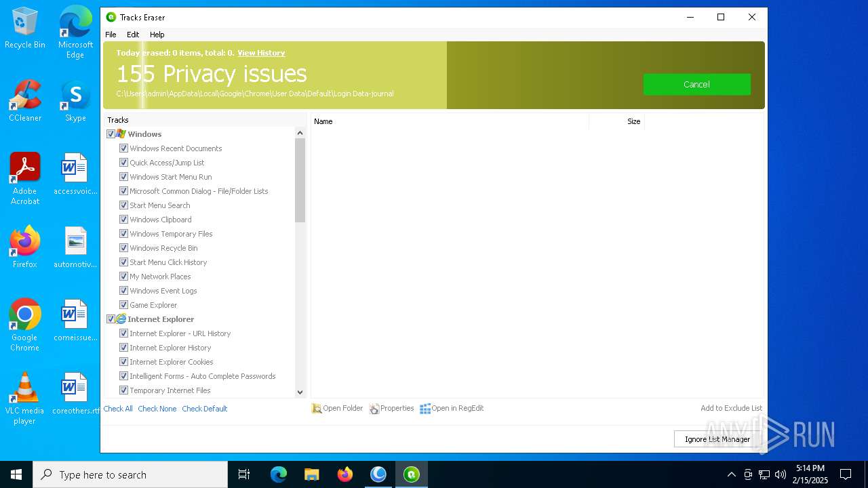Image resolution: width=868 pixels, height=488 pixels.
Task: Select the Start Menu Click History row
Action: click(168, 262)
